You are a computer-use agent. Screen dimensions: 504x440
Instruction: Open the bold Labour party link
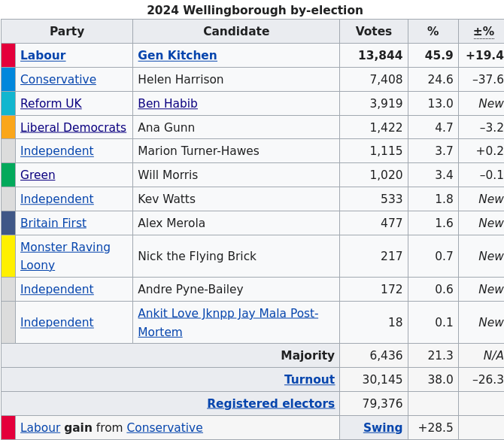(x=43, y=55)
